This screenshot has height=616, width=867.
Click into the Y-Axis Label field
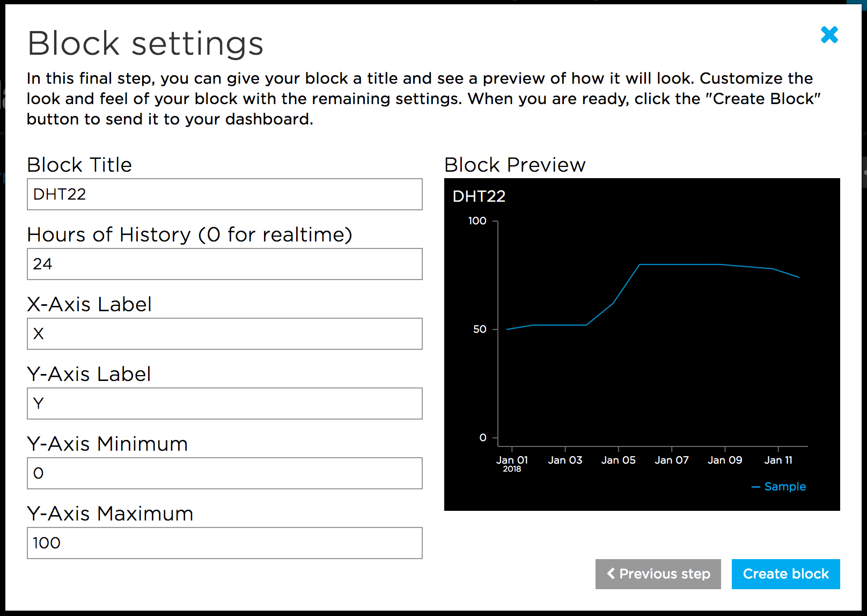pyautogui.click(x=224, y=404)
